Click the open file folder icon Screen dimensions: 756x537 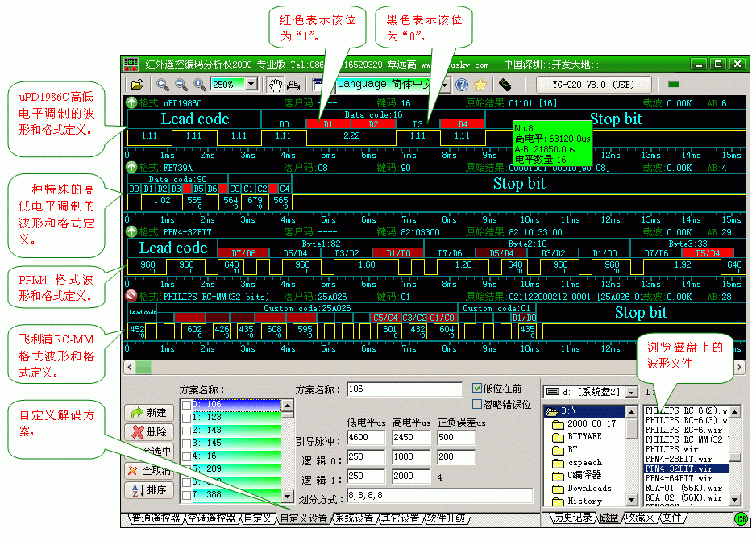pyautogui.click(x=138, y=84)
